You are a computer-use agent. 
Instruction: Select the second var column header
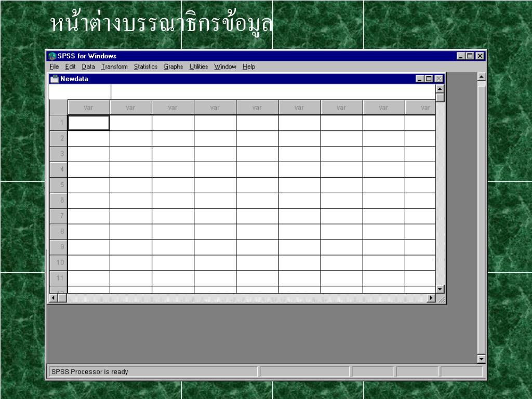pos(130,108)
